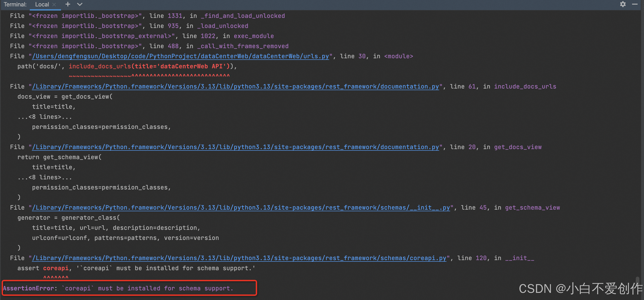Open the terminal sessions dropdown chevron
The height and width of the screenshot is (300, 644).
80,4
